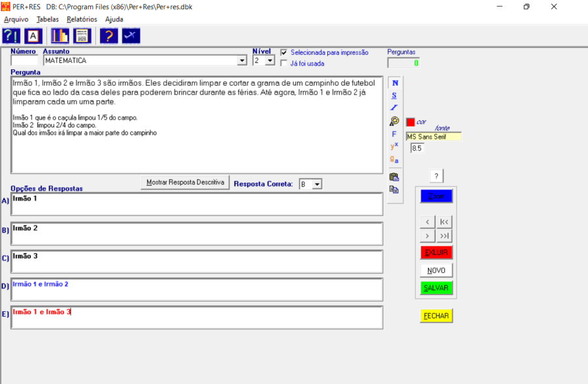
Task: Check the 'Já foi usada' checkbox
Action: coord(284,63)
